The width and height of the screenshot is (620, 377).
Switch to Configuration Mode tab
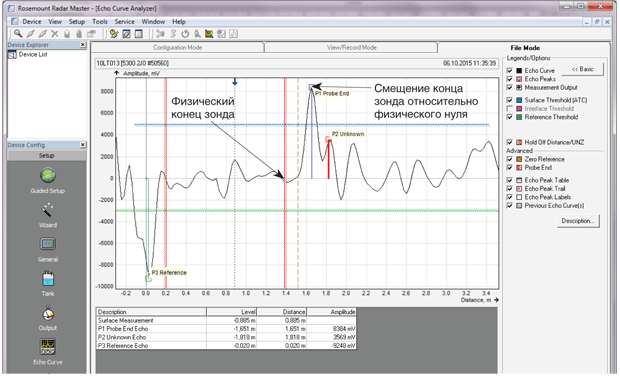coord(178,47)
